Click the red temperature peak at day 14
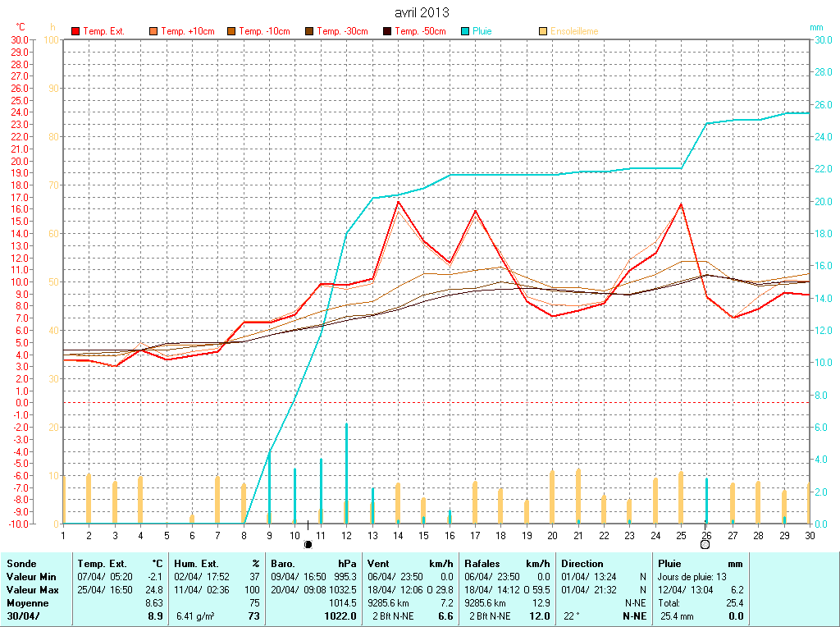 point(398,202)
